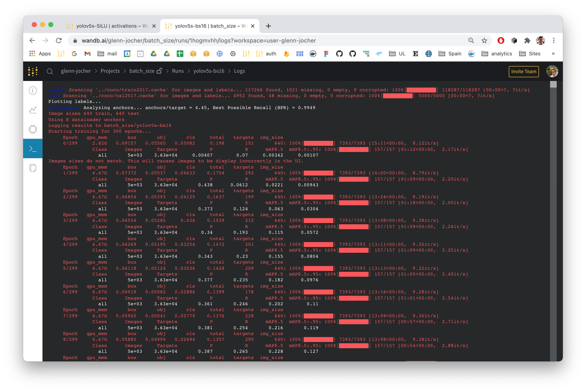
Task: Click the wandb.ai URL in the address bar
Action: tap(199, 40)
